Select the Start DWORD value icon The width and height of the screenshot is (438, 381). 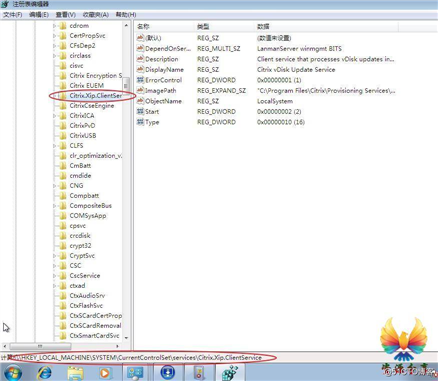(140, 112)
